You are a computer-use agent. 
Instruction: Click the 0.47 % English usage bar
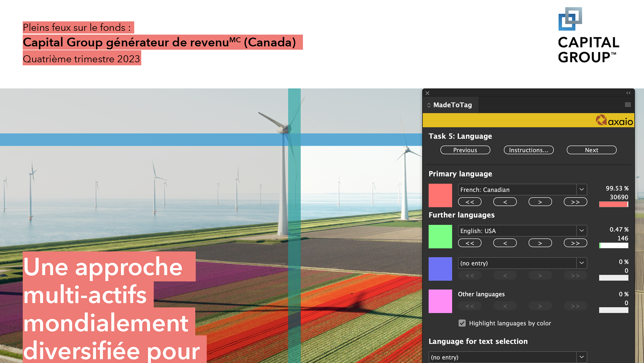[x=614, y=246]
